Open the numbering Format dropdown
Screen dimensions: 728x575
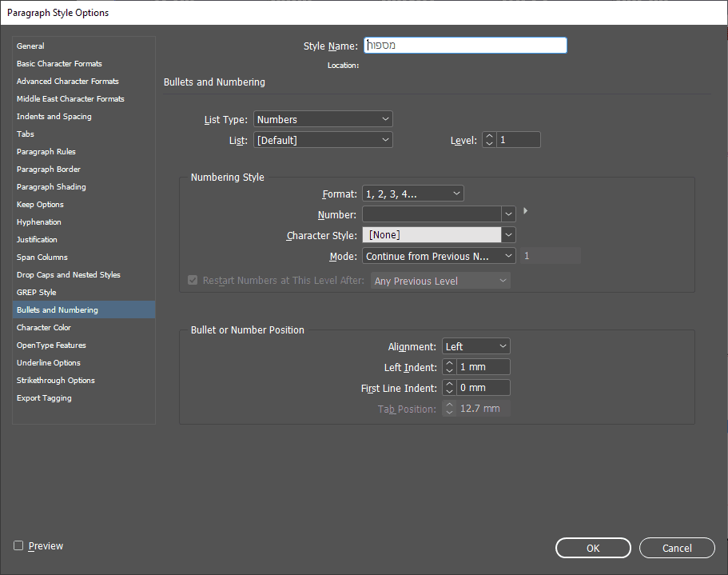413,194
